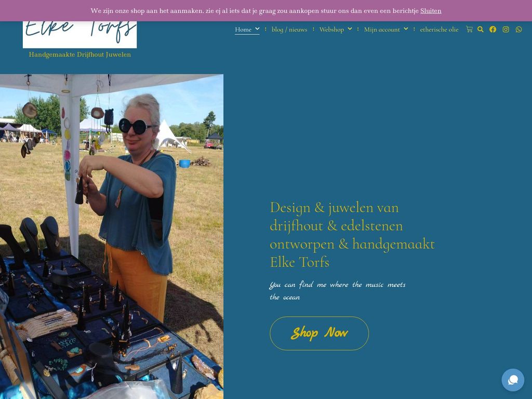Visit the Instagram icon link
Screen dimensions: 532x399
[x=506, y=29]
